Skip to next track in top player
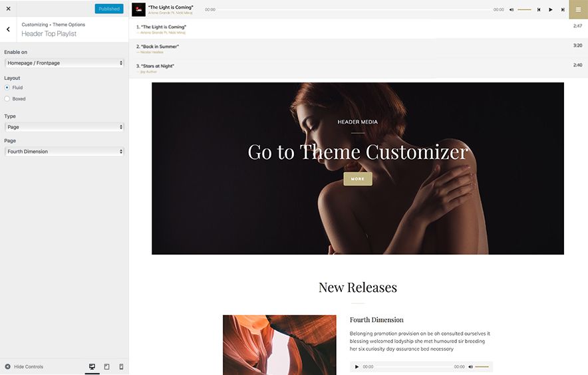The height and width of the screenshot is (375, 588). click(563, 10)
